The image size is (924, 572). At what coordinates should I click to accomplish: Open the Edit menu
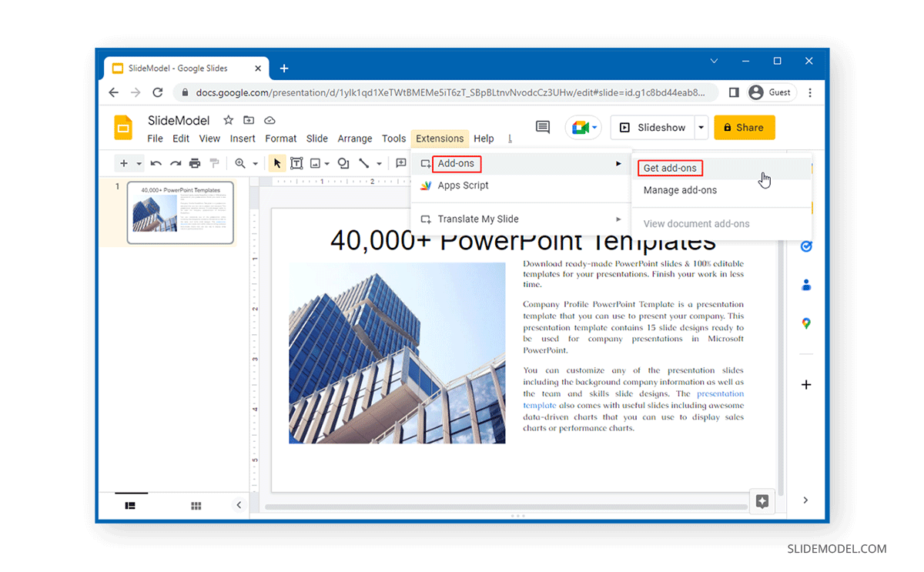[181, 139]
